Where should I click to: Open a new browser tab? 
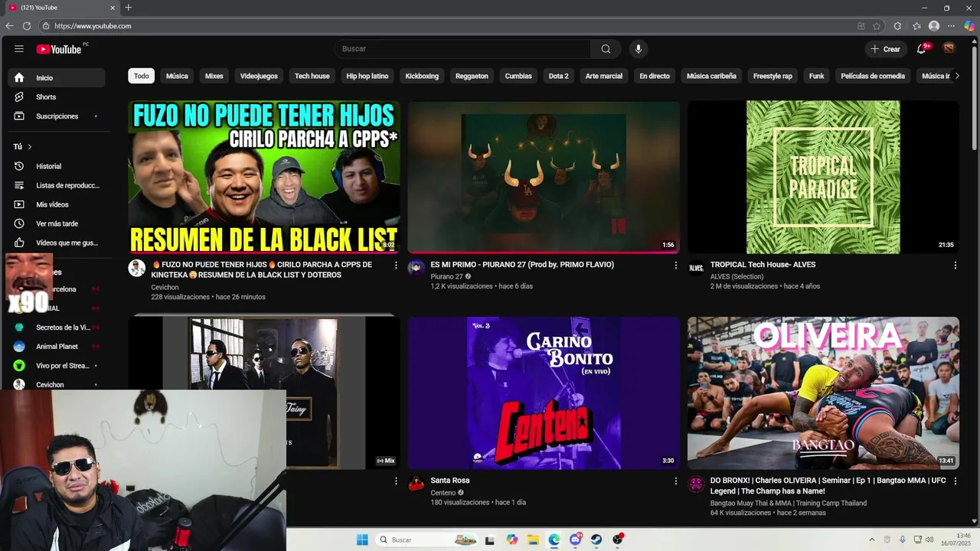(128, 8)
